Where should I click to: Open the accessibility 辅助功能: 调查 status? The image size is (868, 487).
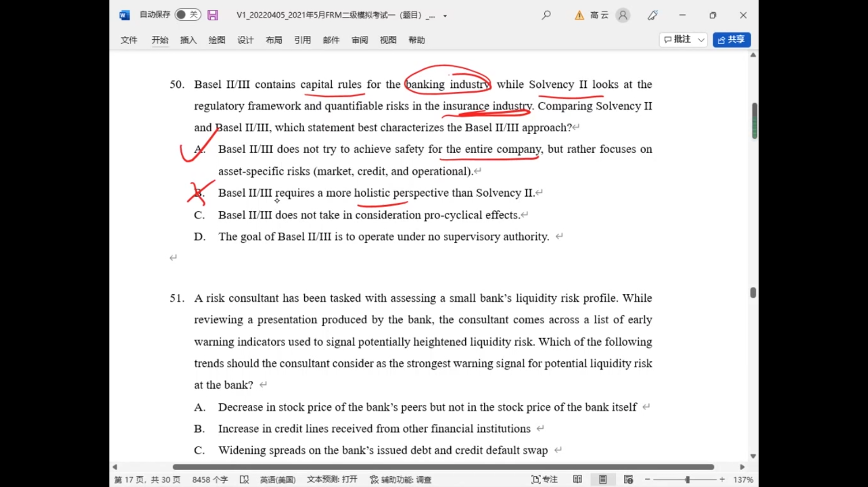[401, 480]
